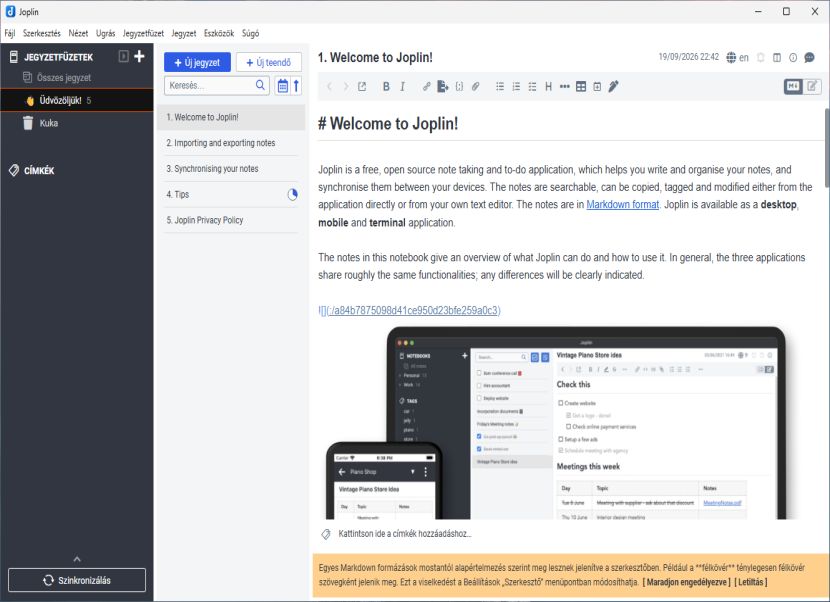This screenshot has height=602, width=830.
Task: Open the Jegyzet menu
Action: (184, 33)
